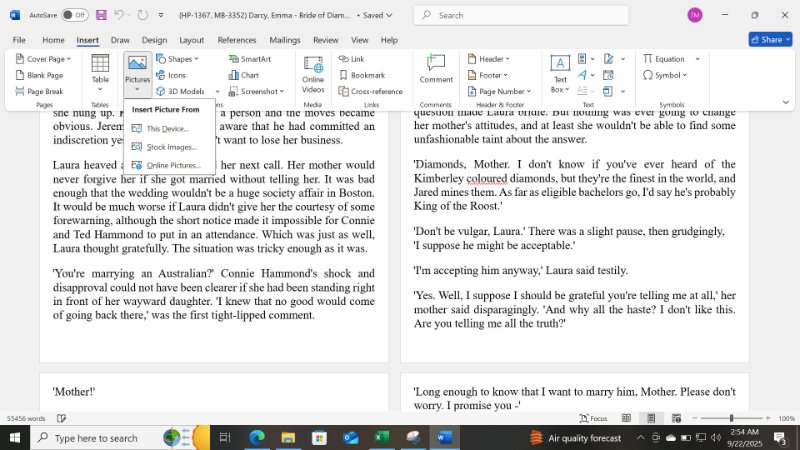The height and width of the screenshot is (450, 800).
Task: Turn on the AutoSave toggle
Action: pos(75,15)
